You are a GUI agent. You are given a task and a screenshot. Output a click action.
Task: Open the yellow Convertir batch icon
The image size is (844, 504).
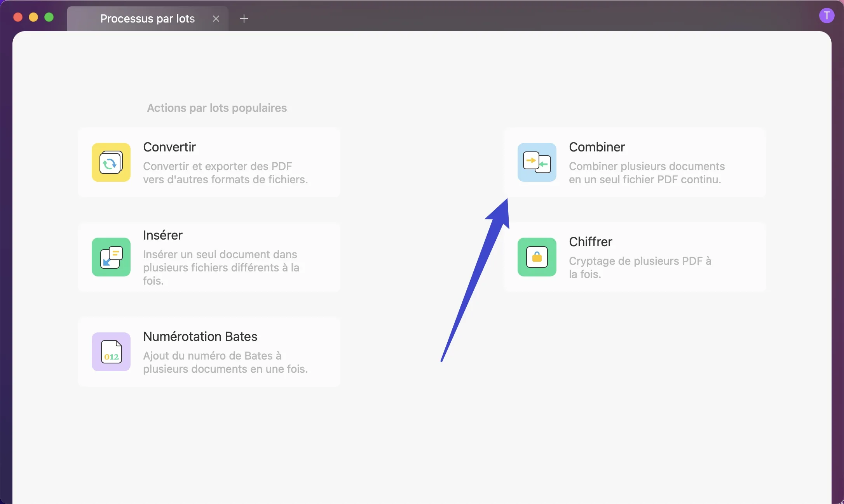tap(111, 162)
